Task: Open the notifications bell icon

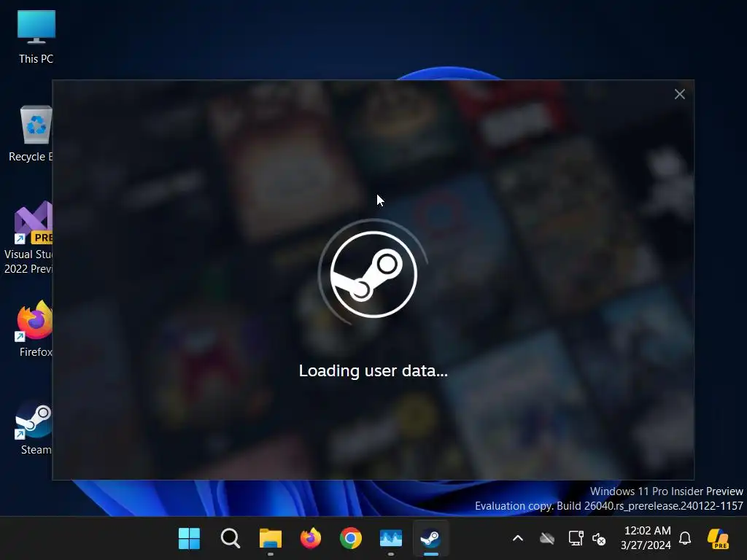Action: pyautogui.click(x=685, y=539)
